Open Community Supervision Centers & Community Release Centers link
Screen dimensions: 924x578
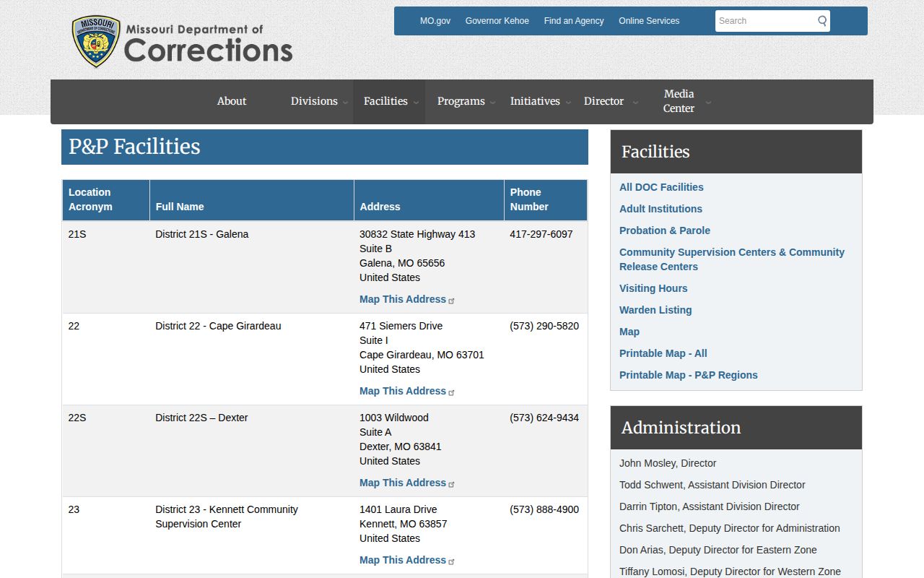click(732, 259)
